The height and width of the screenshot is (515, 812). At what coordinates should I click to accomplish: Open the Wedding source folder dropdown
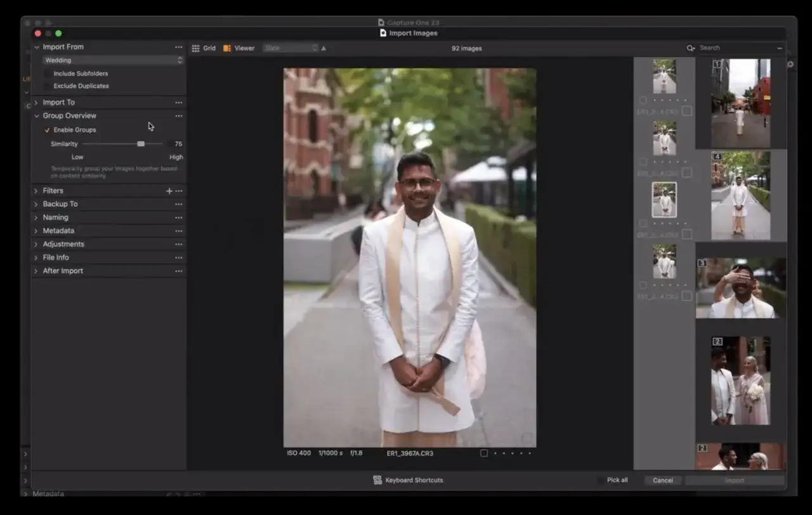point(114,60)
